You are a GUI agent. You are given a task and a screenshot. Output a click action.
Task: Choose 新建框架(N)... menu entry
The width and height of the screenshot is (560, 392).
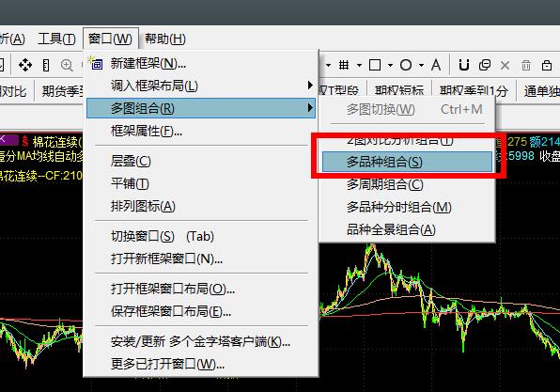click(x=201, y=64)
